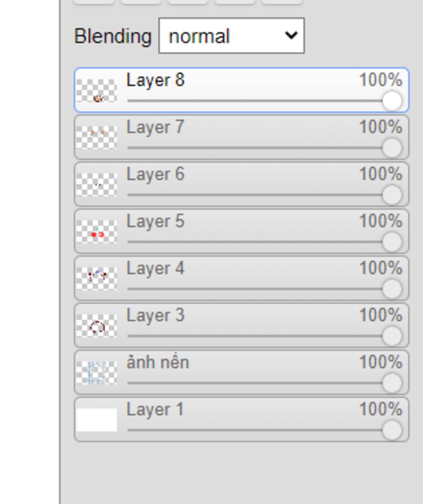
Task: Click the Layer 4 opacity slider handle
Action: coord(392,289)
